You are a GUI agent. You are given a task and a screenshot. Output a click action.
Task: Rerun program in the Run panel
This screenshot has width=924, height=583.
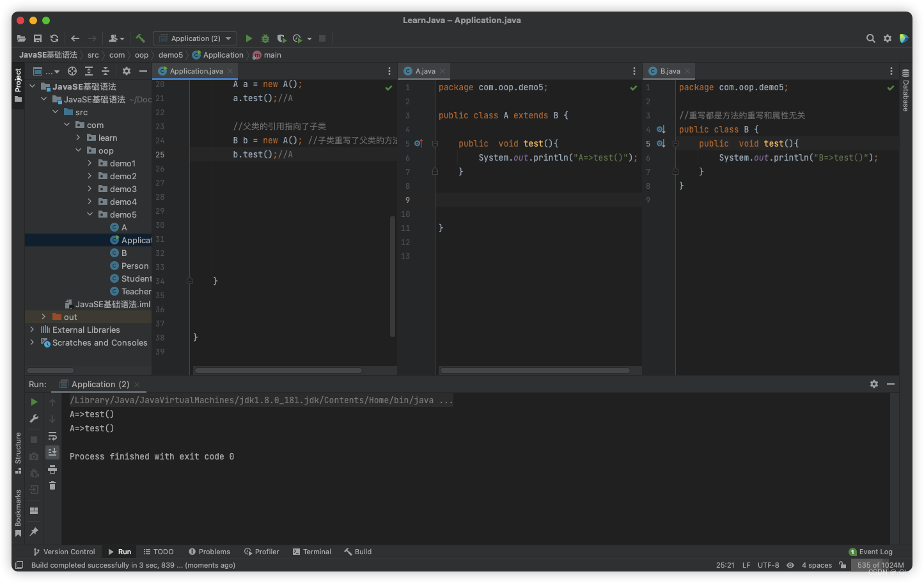coord(34,402)
